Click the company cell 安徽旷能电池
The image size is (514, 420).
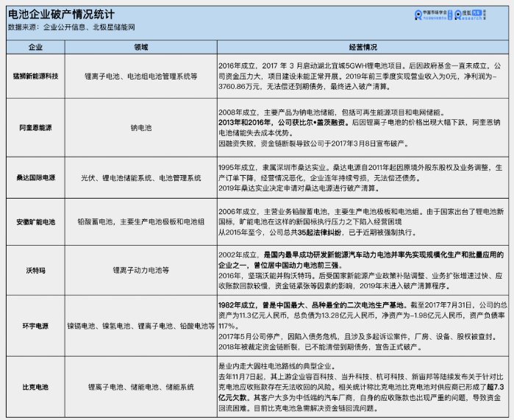tap(35, 222)
